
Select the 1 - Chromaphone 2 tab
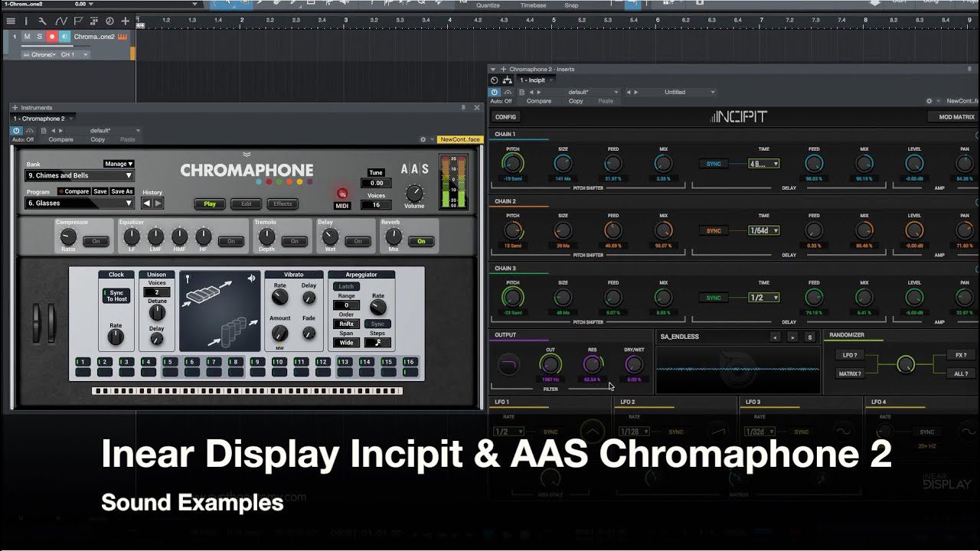(43, 119)
